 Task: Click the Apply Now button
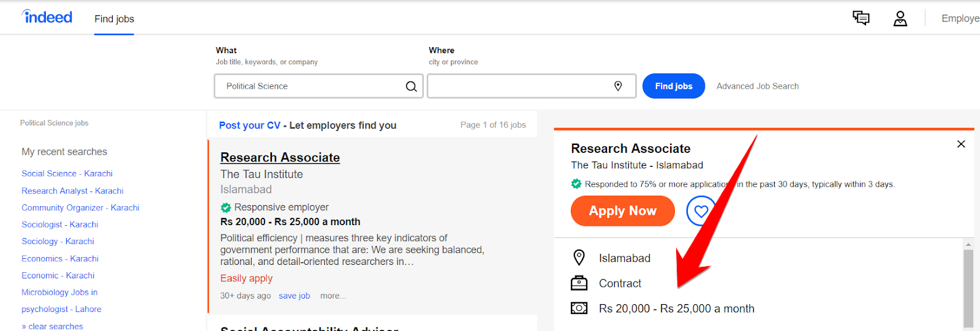pyautogui.click(x=623, y=211)
